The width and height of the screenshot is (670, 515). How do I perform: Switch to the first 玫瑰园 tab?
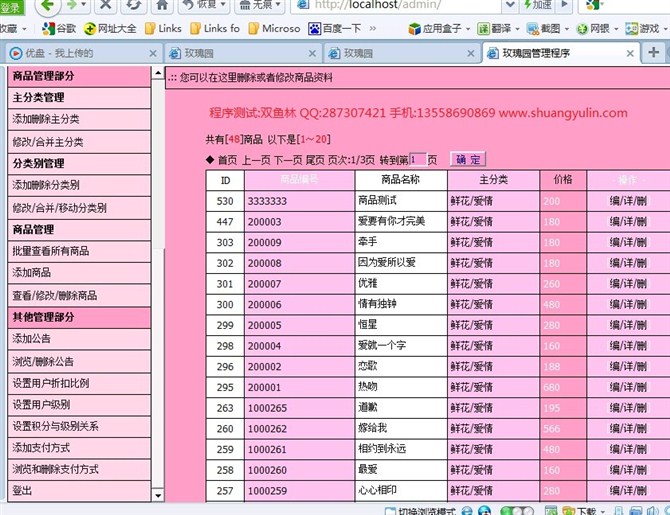tap(242, 53)
